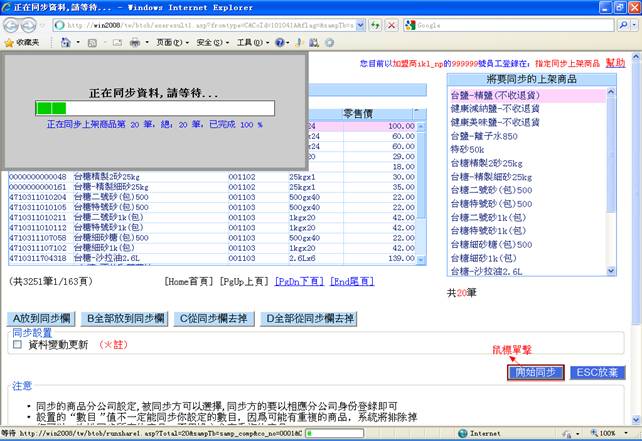Click the A放到同步欄 button
642x441 pixels.
pos(42,318)
